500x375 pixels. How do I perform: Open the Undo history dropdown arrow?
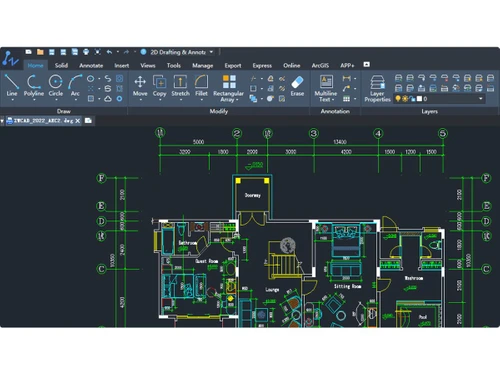[118, 52]
